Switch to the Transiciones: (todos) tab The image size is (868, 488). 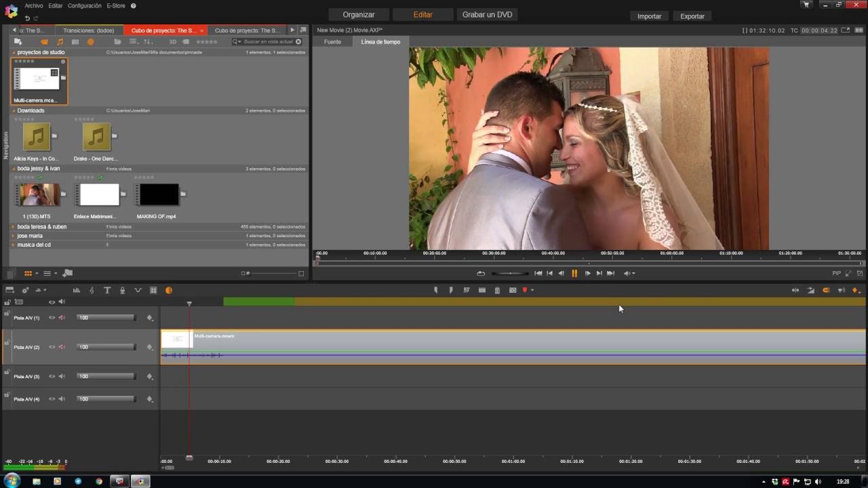pyautogui.click(x=88, y=30)
